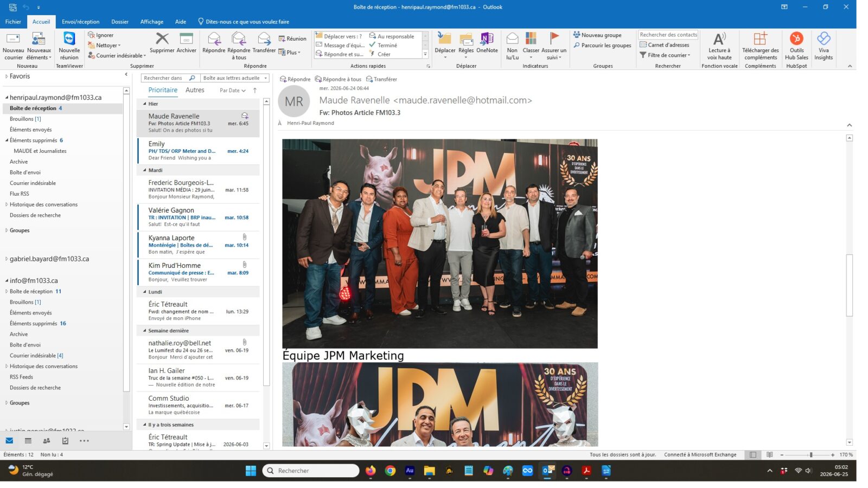Viewport: 868px width, 488px height.
Task: Delete message with Supprimer icon
Action: [x=162, y=43]
